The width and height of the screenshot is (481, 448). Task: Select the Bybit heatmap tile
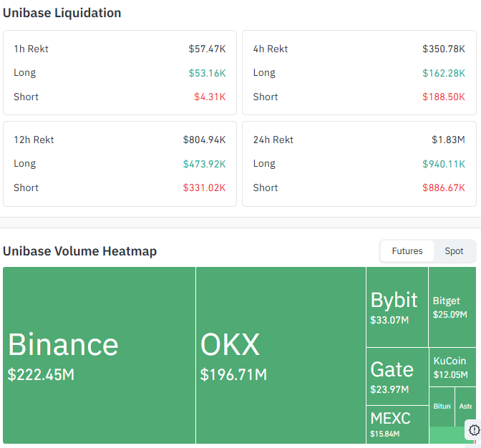click(x=397, y=306)
